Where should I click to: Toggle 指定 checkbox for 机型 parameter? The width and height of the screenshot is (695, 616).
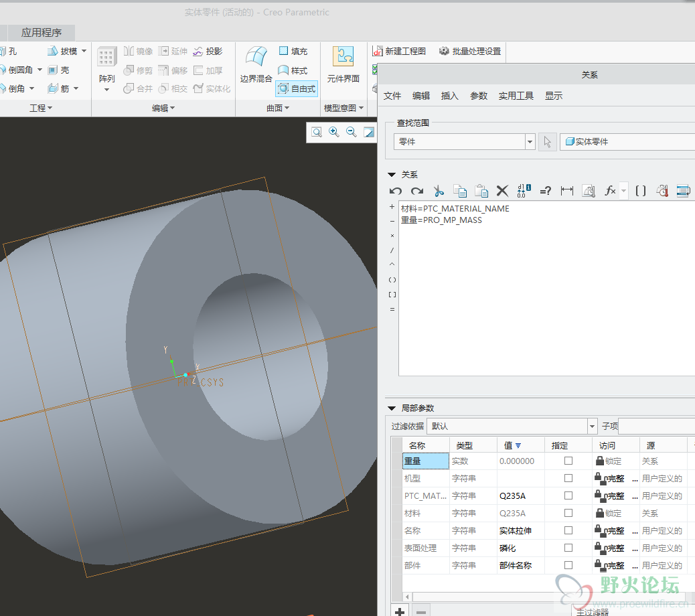click(568, 478)
